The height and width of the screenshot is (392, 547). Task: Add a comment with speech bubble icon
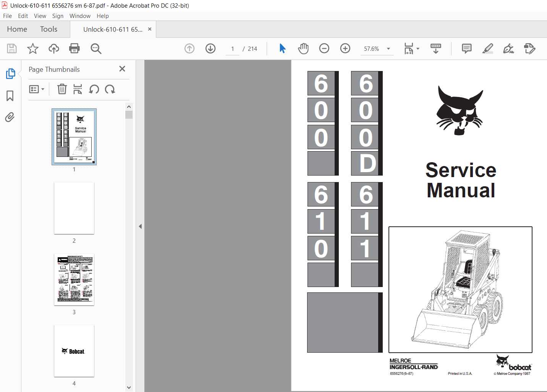(x=467, y=48)
